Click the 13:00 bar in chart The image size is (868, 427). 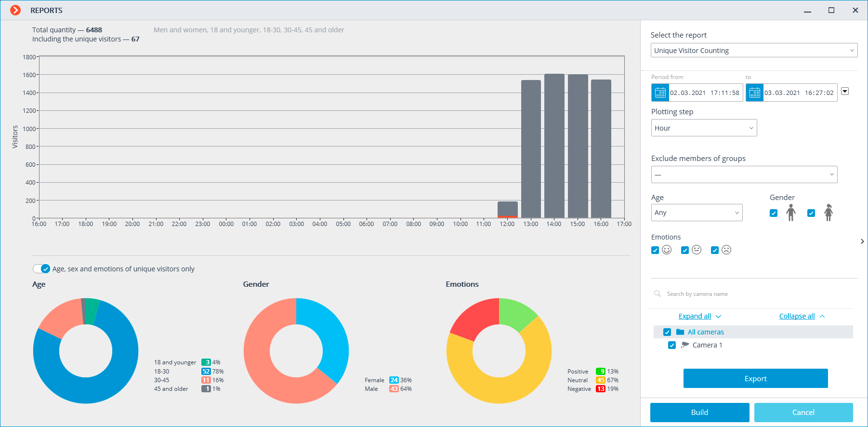click(x=531, y=149)
